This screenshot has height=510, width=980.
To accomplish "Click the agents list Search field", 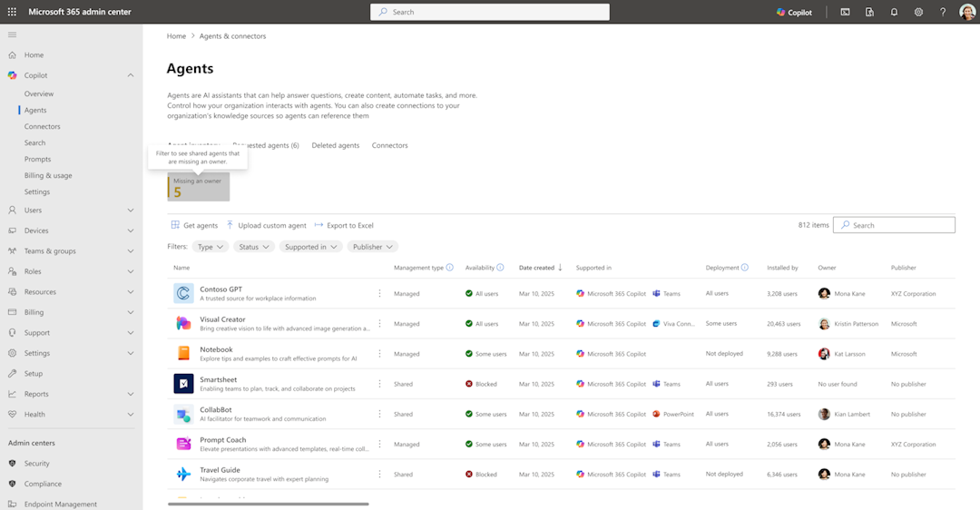I will (x=894, y=225).
